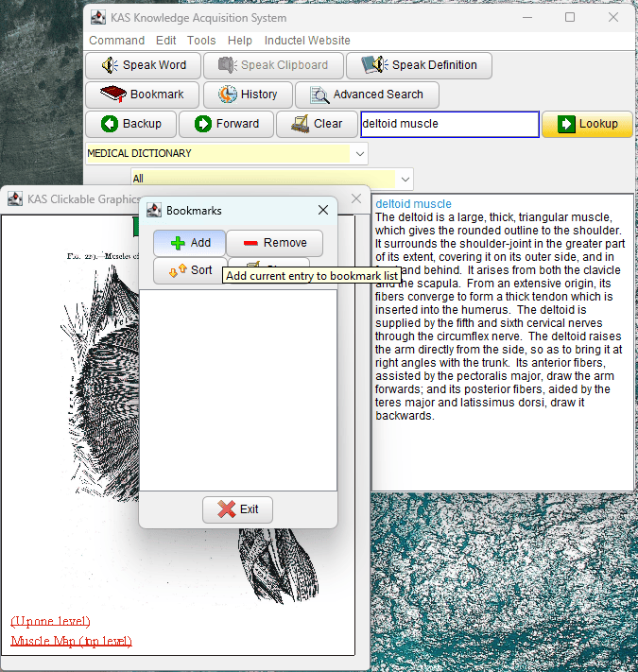Viewport: 638px width, 672px height.
Task: Expand the MEDICAL DICTIONARY dropdown
Action: tap(359, 153)
